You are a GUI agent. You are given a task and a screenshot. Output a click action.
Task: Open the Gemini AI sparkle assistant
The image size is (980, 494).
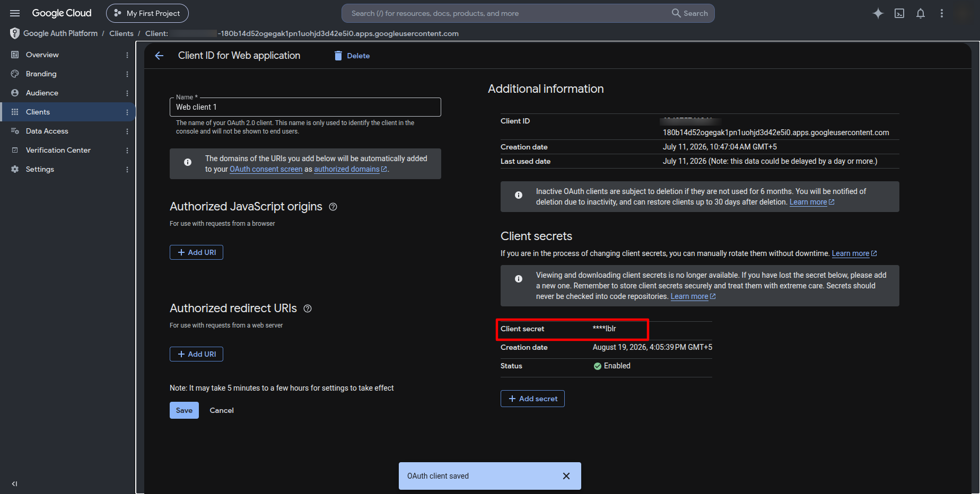coord(878,13)
